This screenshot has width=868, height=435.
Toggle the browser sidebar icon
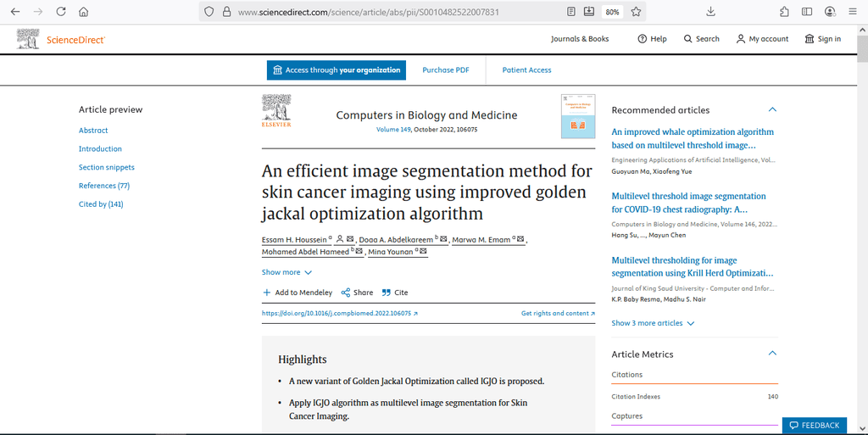(807, 12)
